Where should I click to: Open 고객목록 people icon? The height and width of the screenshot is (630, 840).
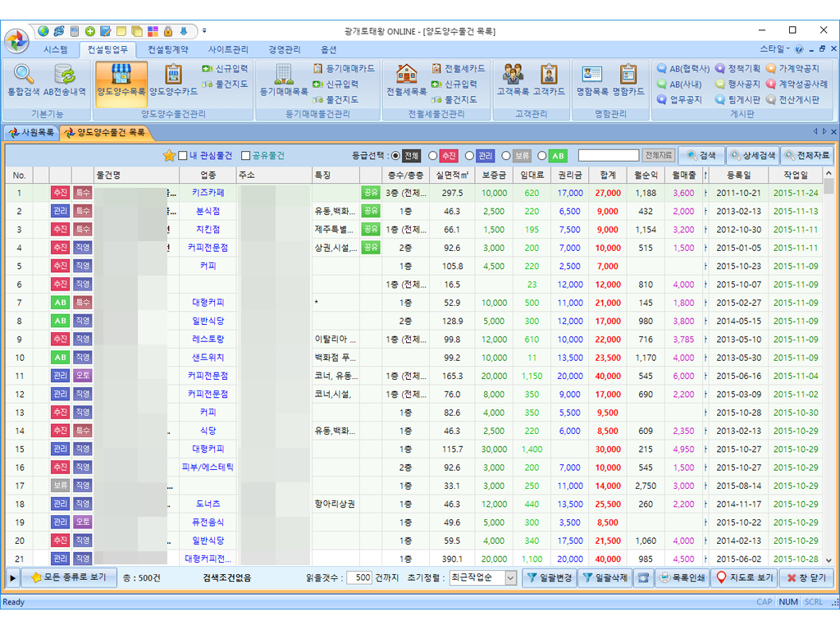(513, 75)
